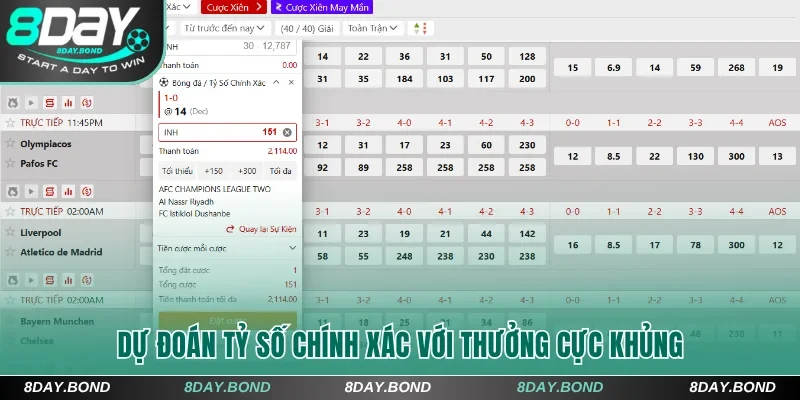This screenshot has width=800, height=400.
Task: Click the red circular icon above Liverpool match
Action: 87,191
